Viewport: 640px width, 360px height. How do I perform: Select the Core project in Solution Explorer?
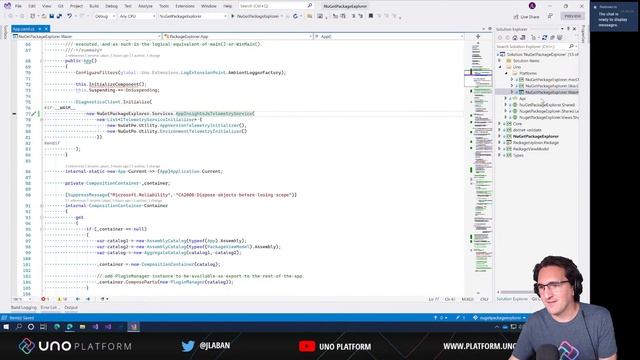517,124
